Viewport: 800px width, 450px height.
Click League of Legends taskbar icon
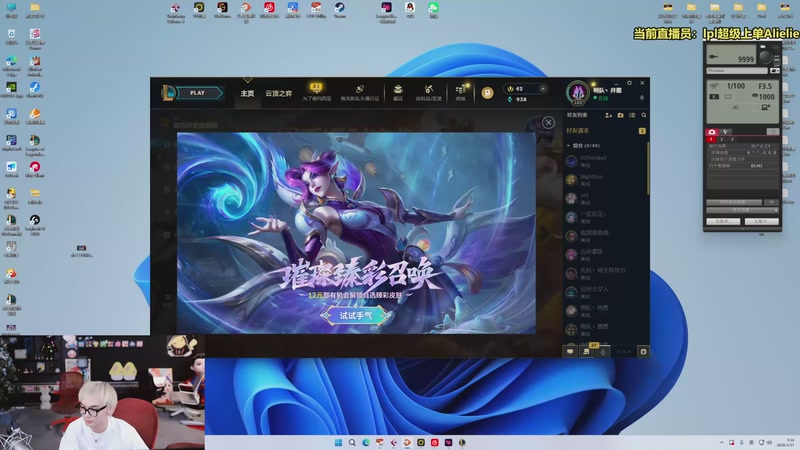[462, 442]
